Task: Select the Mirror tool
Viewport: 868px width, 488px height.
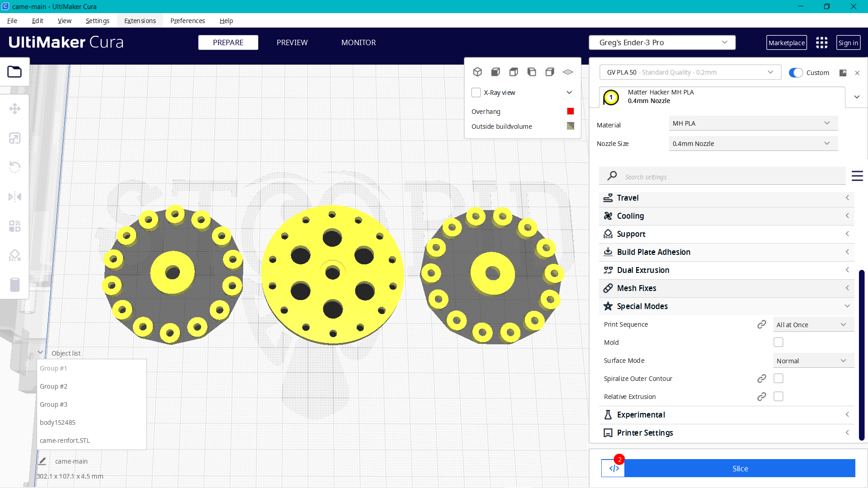Action: (x=15, y=197)
